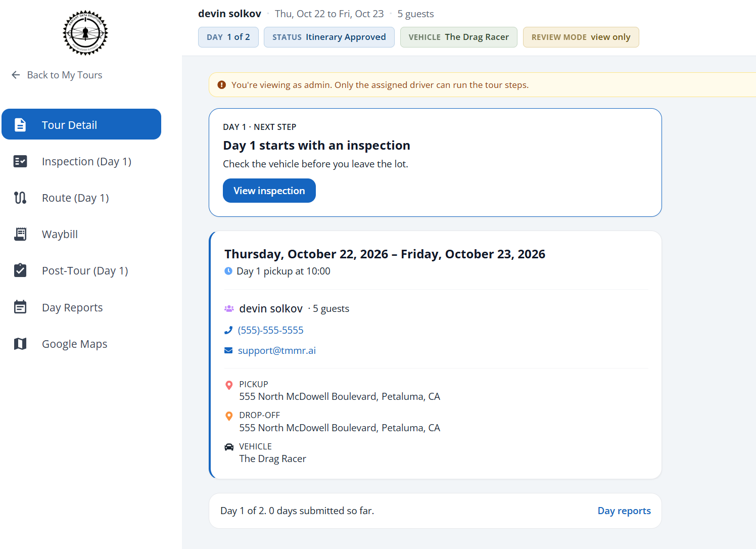This screenshot has height=549, width=756.
Task: Select Post-Tour (Day 1)
Action: coord(81,270)
